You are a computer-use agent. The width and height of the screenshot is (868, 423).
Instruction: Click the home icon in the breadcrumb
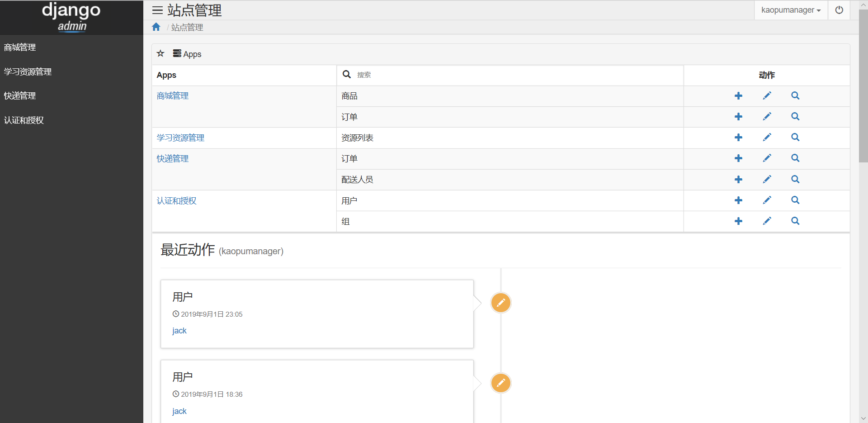click(156, 27)
